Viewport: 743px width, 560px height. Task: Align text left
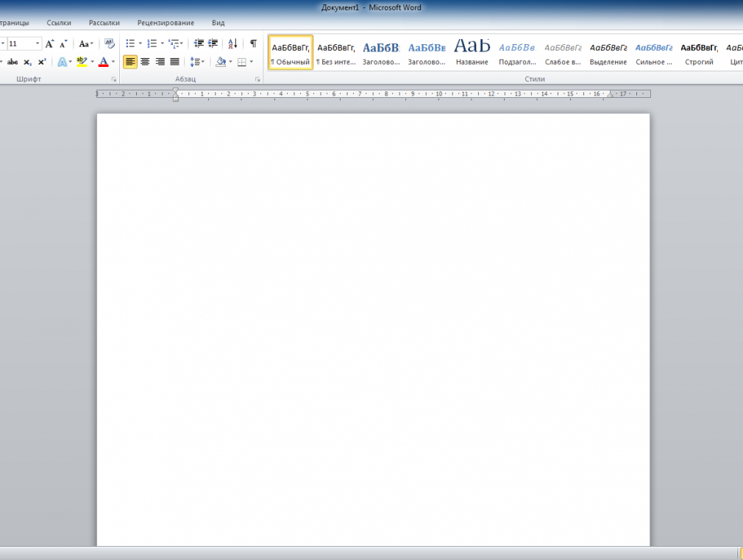point(130,62)
